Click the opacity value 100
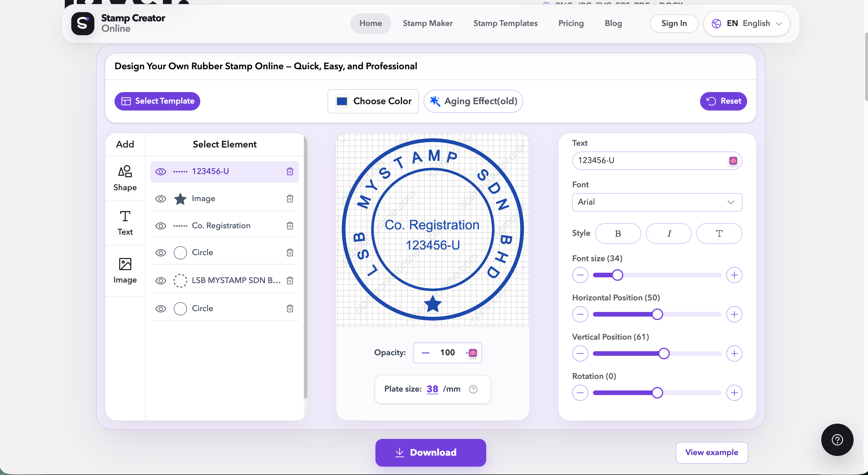This screenshot has height=475, width=868. point(448,353)
